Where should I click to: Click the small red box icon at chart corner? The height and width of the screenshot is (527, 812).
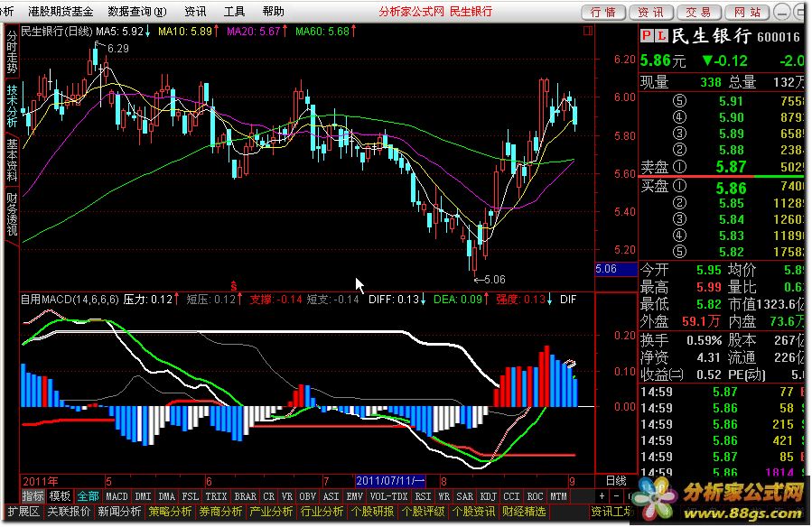[x=588, y=31]
